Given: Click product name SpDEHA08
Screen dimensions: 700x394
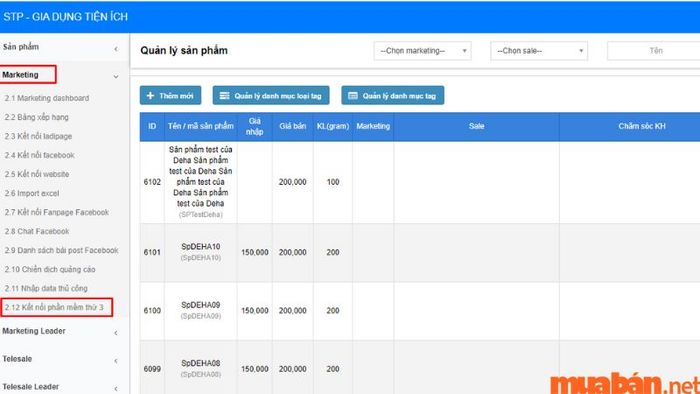Looking at the screenshot, I should click(x=200, y=364).
